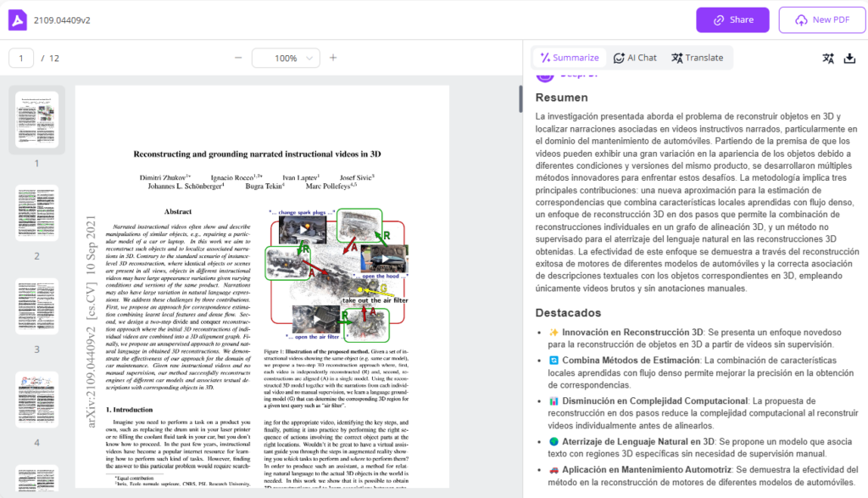
Task: Click the New PDF button
Action: (x=821, y=20)
